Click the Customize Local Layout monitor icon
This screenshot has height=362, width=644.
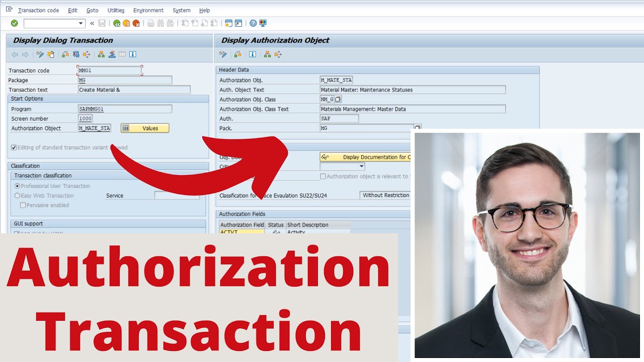263,23
